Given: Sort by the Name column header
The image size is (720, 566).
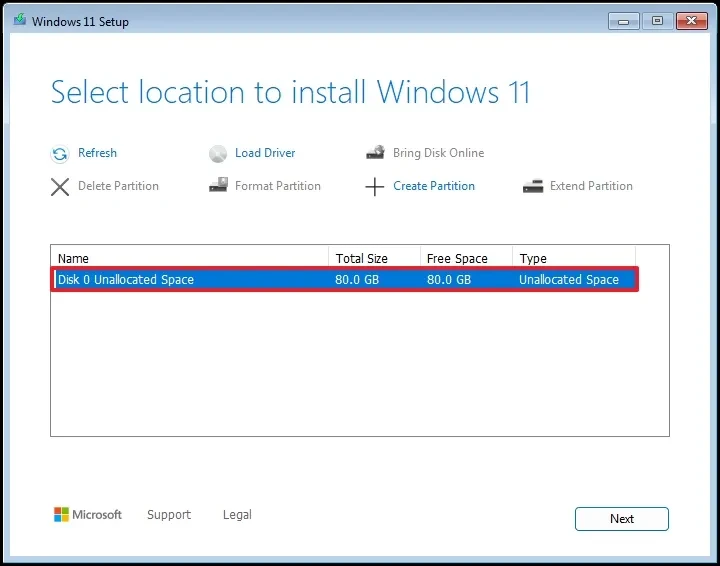Looking at the screenshot, I should pyautogui.click(x=190, y=258).
